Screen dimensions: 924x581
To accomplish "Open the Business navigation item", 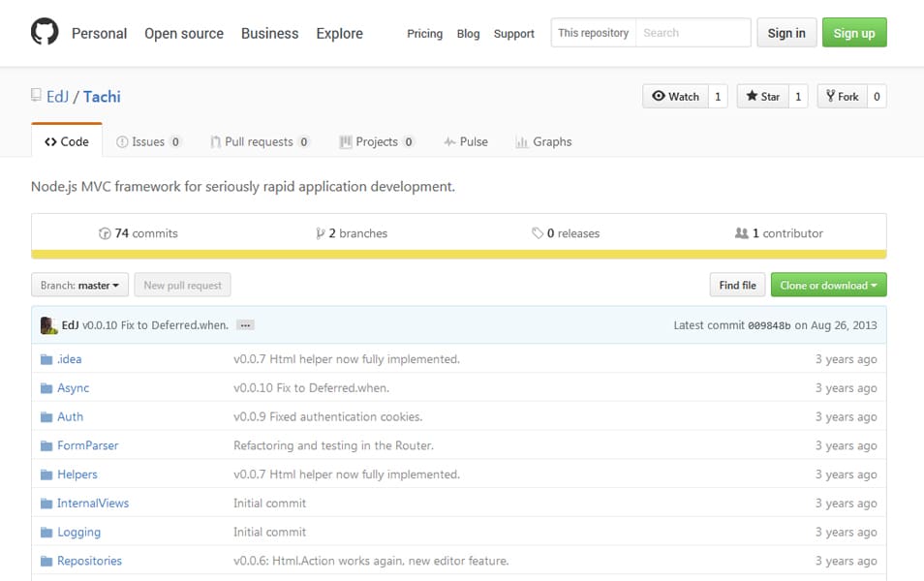I will [270, 34].
